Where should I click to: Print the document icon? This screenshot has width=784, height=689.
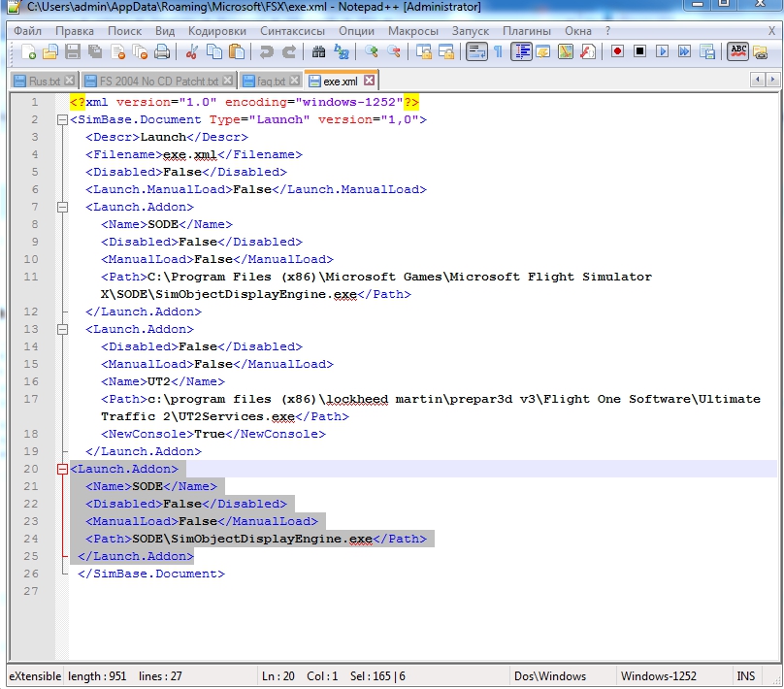162,51
